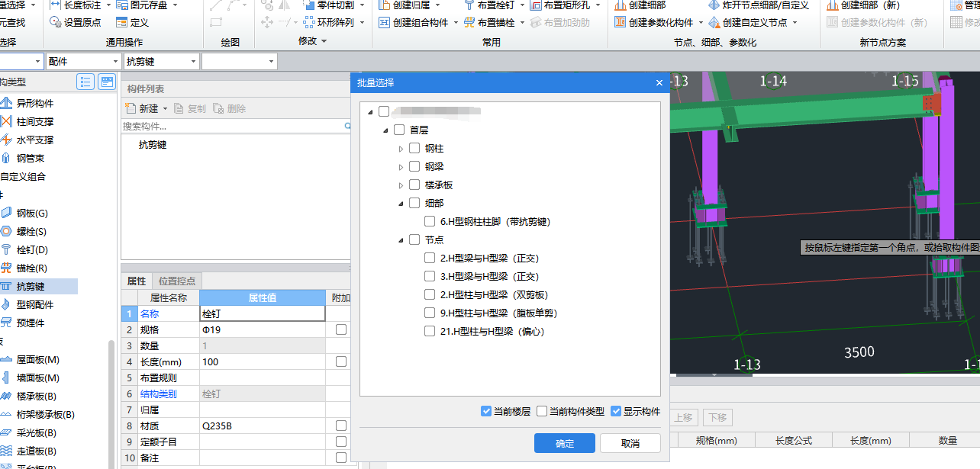Select 栓钉(D) stud type

click(32, 249)
